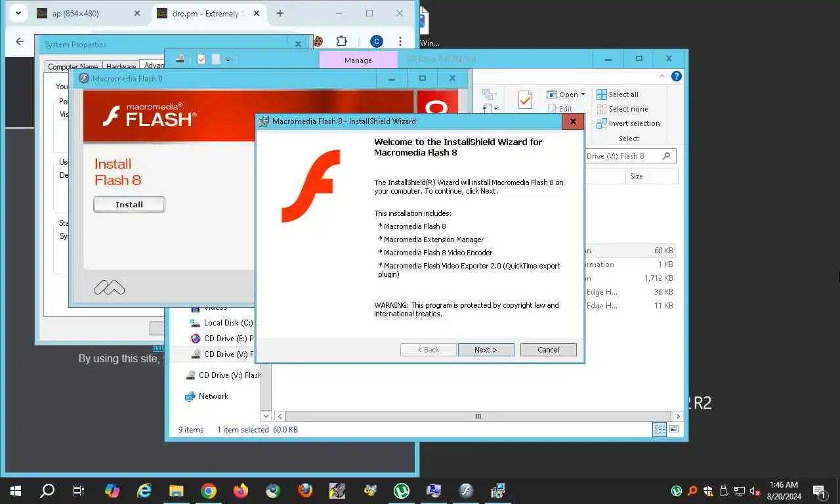
Task: Click Next in the InstallShield Wizard
Action: (x=486, y=350)
